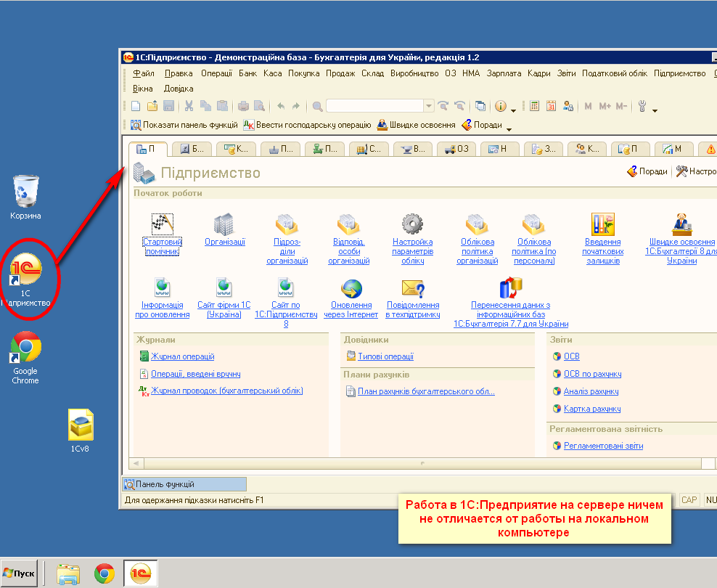This screenshot has width=717, height=588.
Task: Click the Paste clipboard icon
Action: [222, 106]
